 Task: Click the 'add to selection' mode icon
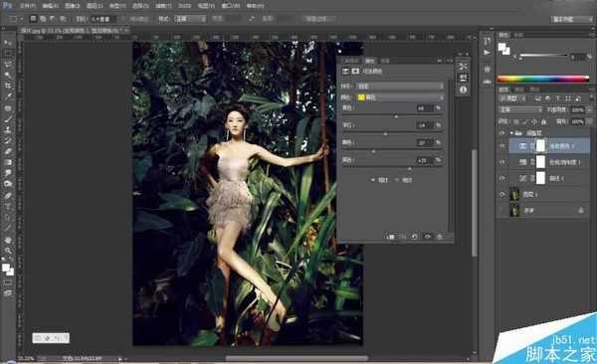tap(43, 19)
